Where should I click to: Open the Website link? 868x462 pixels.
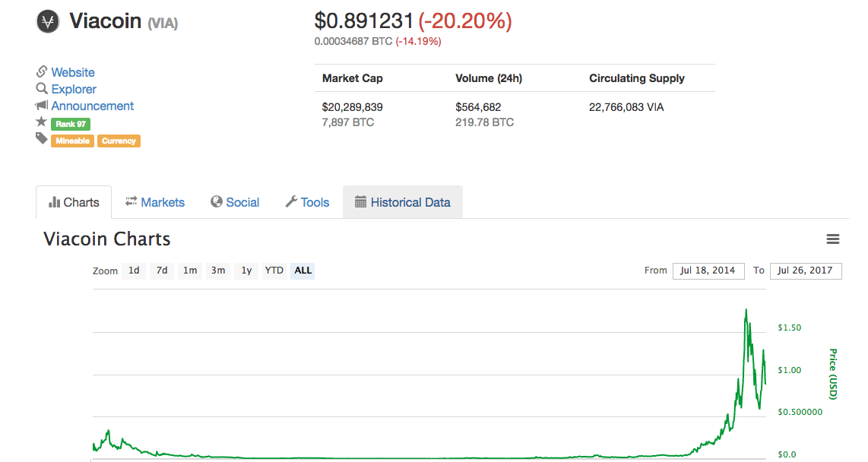(x=73, y=72)
